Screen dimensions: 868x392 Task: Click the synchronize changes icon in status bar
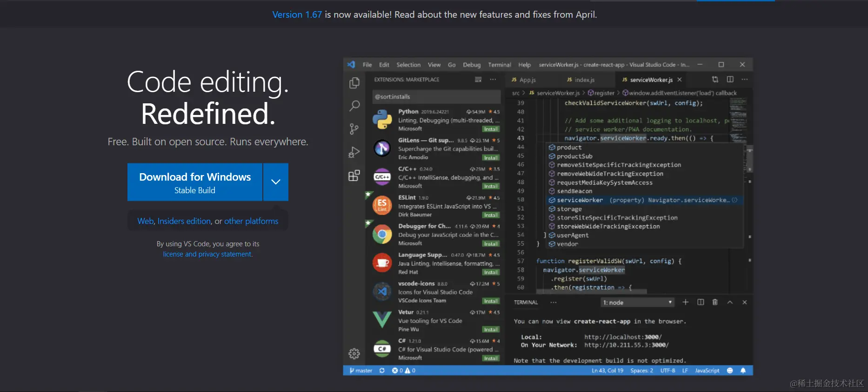pos(382,371)
